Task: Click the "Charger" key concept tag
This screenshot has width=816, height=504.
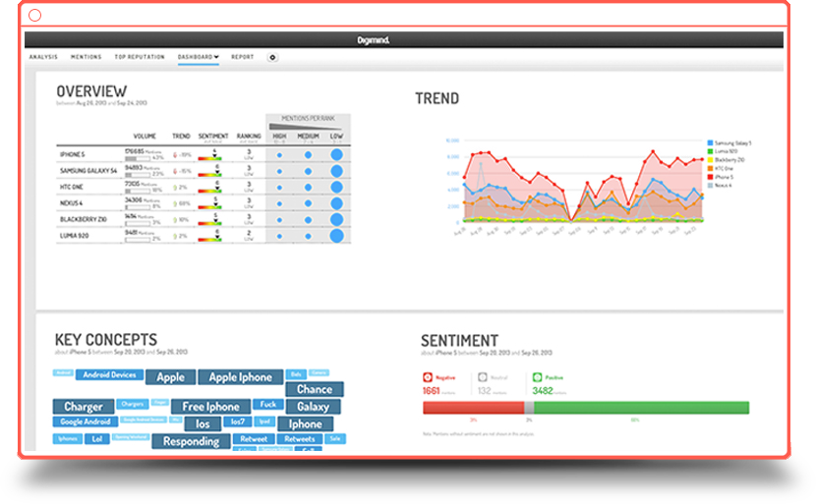Action: click(84, 406)
